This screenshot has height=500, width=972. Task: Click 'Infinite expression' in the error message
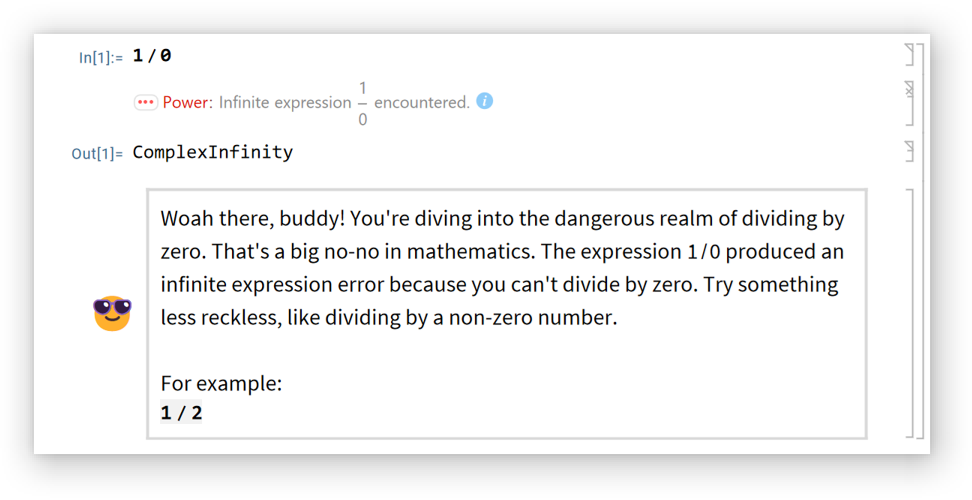[x=285, y=102]
